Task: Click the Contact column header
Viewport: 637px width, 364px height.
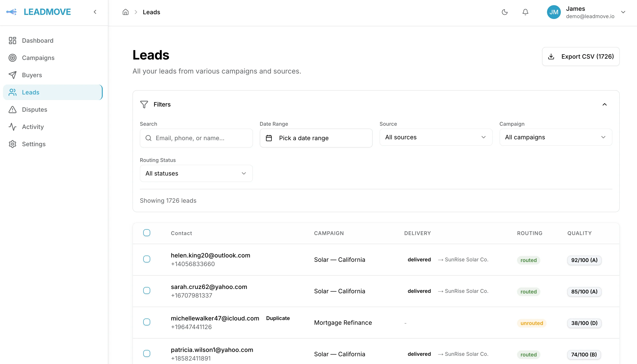Action: [181, 233]
